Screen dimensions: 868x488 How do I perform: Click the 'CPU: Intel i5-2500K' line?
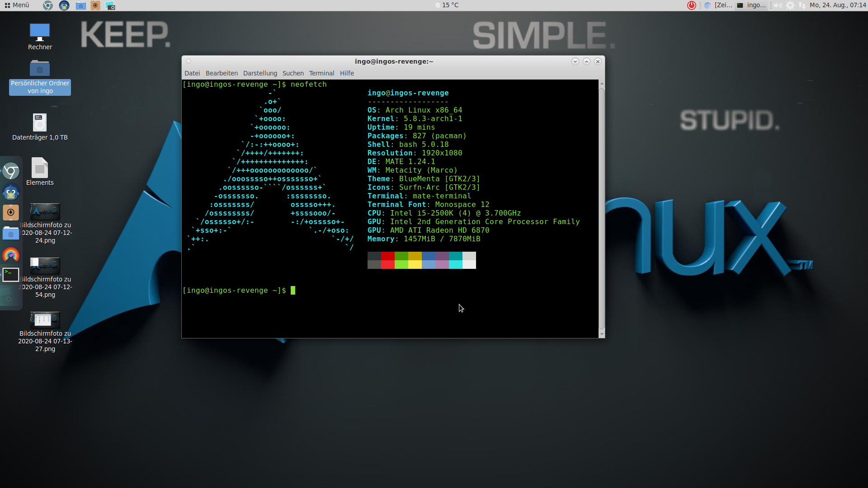pos(444,213)
